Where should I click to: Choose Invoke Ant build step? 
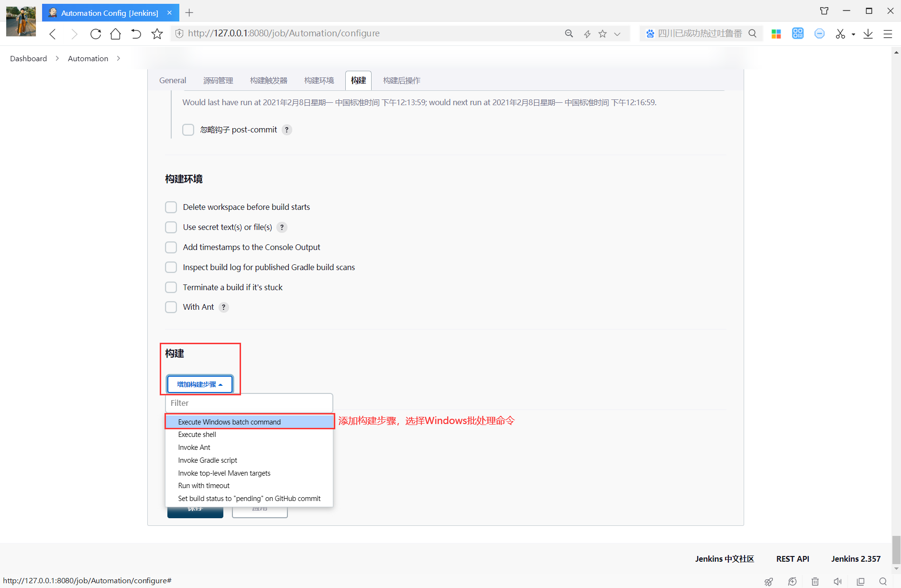pos(249,447)
